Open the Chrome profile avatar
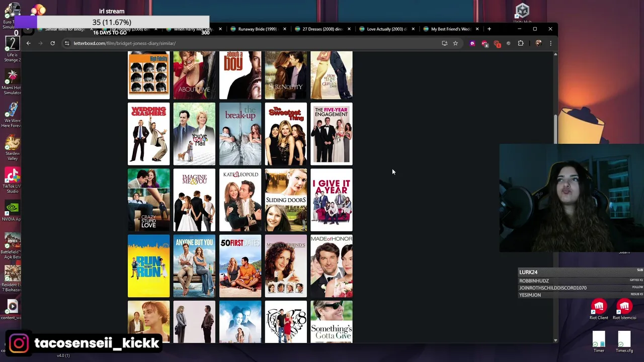Viewport: 644px width, 362px height. tap(538, 43)
